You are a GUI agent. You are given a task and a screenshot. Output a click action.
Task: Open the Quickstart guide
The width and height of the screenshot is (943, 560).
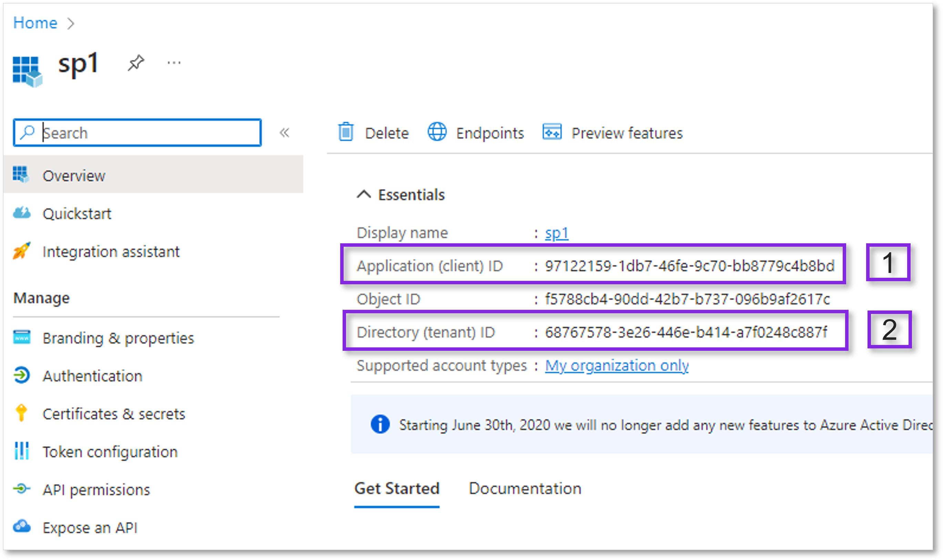77,213
